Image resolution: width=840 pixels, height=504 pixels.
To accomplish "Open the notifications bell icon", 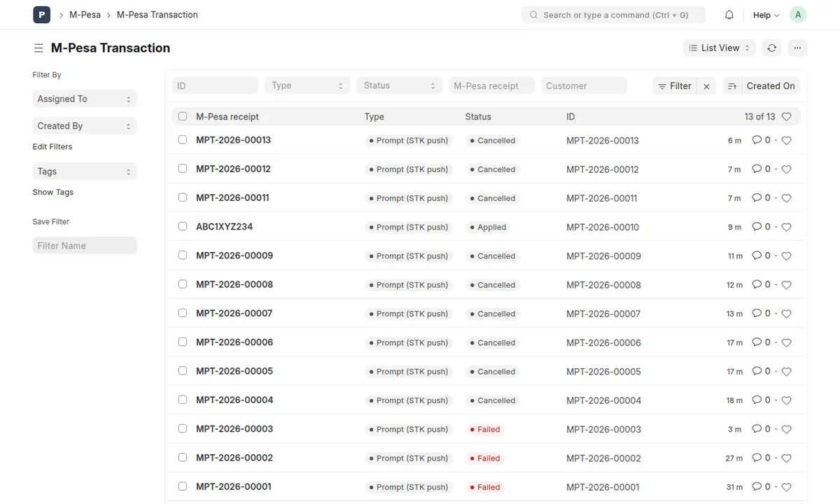I will click(x=729, y=15).
